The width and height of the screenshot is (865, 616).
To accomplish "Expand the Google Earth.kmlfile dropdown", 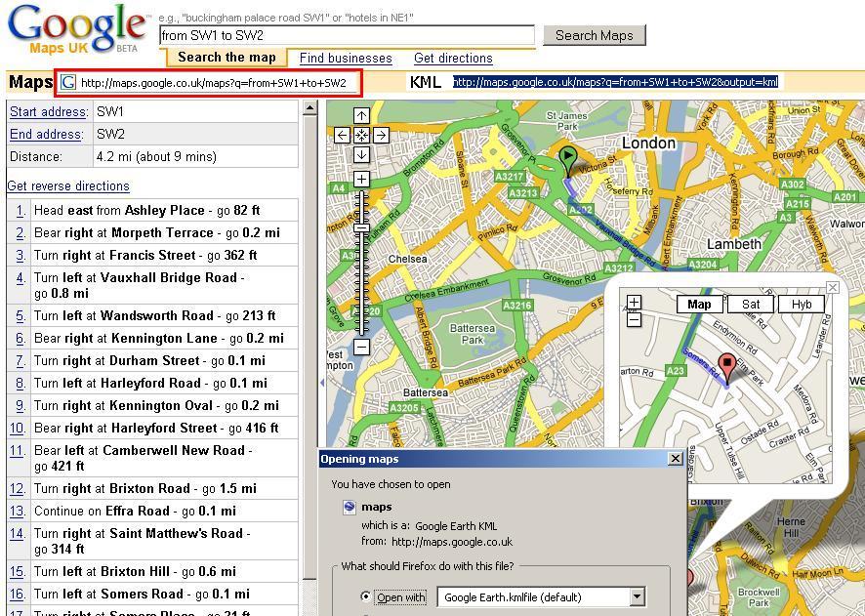I will point(637,596).
